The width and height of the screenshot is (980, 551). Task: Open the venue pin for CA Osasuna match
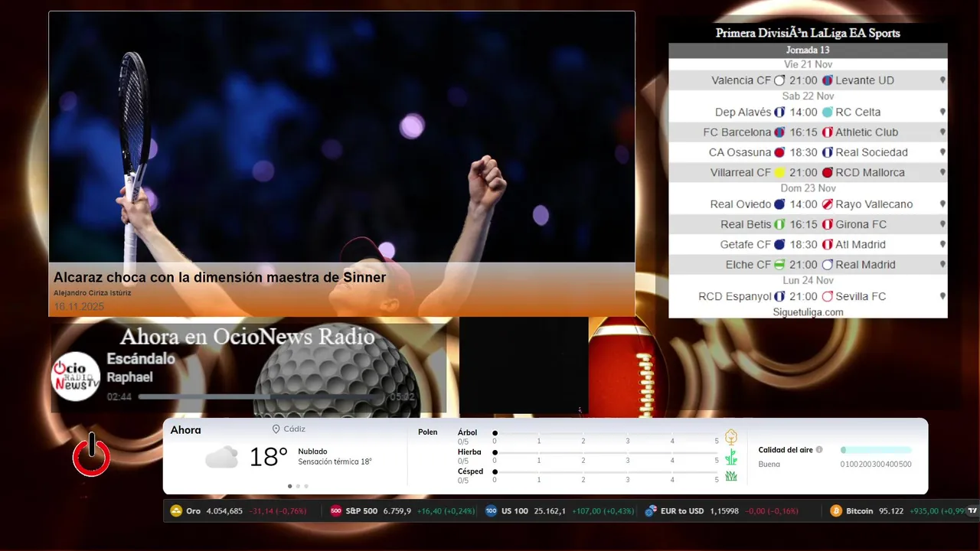tap(942, 152)
